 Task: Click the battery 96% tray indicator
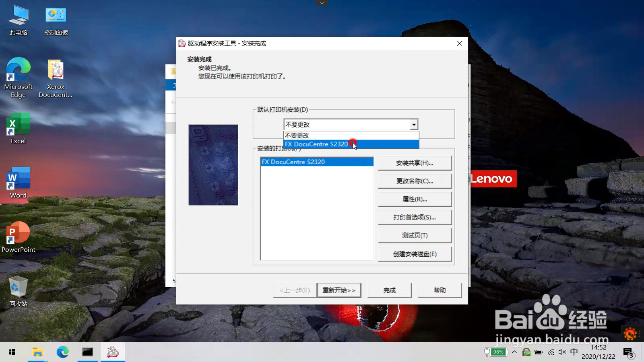(x=498, y=352)
